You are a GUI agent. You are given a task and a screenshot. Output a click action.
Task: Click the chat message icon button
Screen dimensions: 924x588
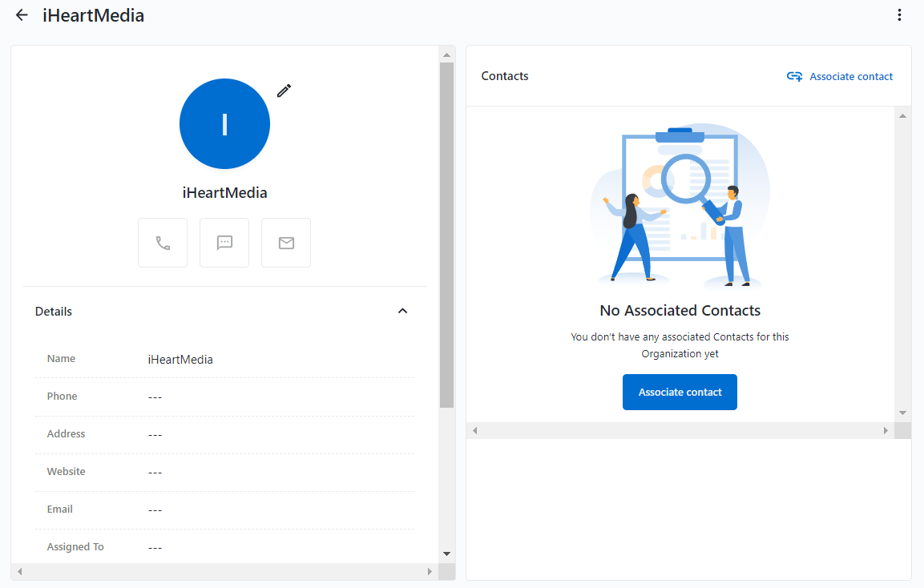click(224, 243)
